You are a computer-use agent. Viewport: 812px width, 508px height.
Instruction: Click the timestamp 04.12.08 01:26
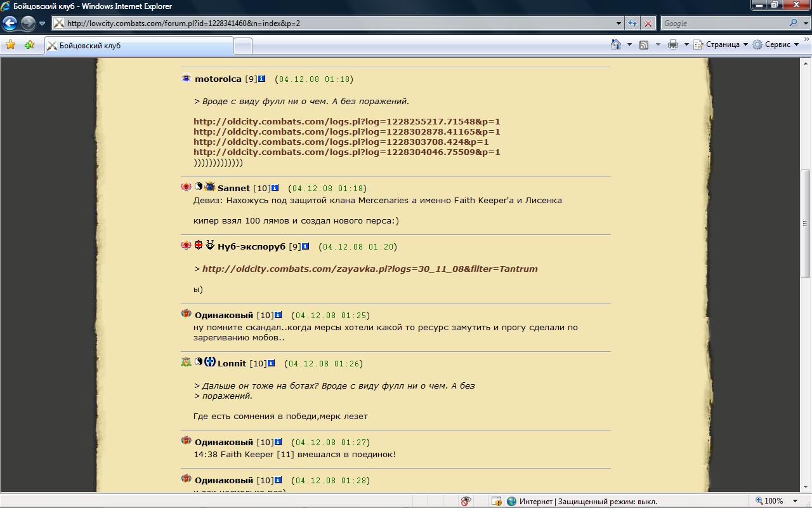click(324, 364)
